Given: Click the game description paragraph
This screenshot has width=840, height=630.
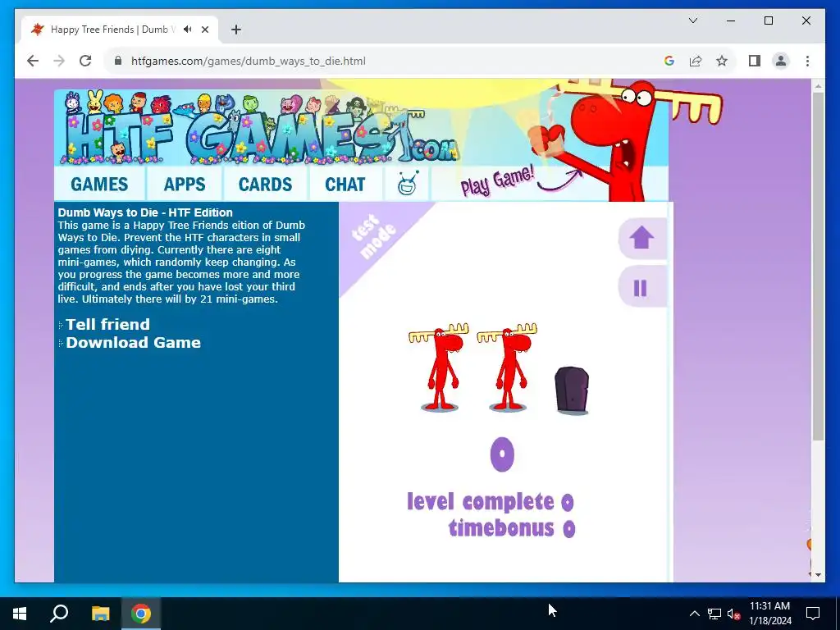Looking at the screenshot, I should pyautogui.click(x=181, y=262).
